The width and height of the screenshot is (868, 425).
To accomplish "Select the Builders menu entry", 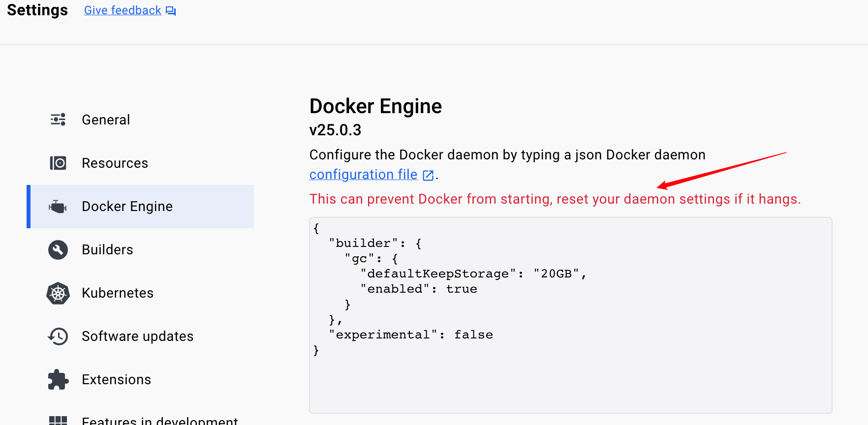I will click(x=107, y=250).
